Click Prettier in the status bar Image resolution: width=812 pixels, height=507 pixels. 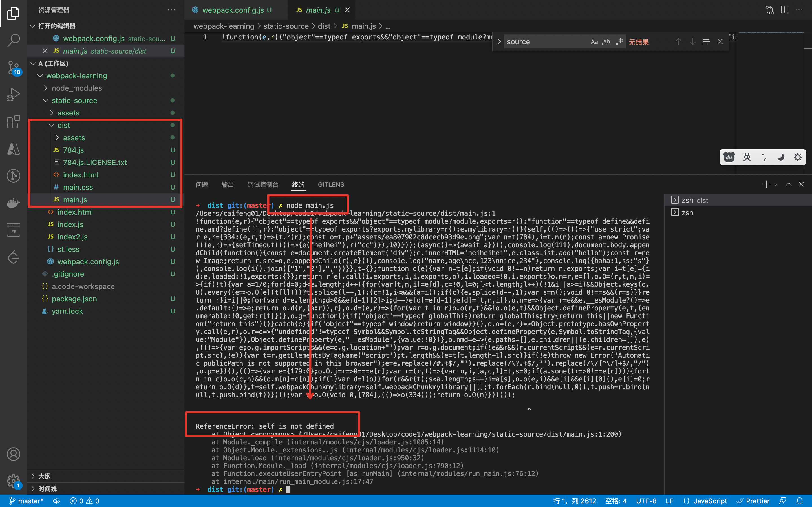click(753, 501)
